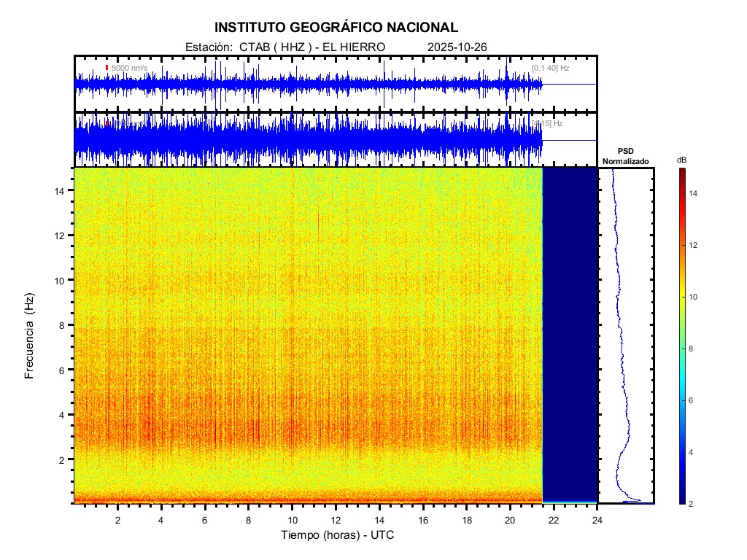Click the [0.1 40] Hz filter label

(x=550, y=68)
